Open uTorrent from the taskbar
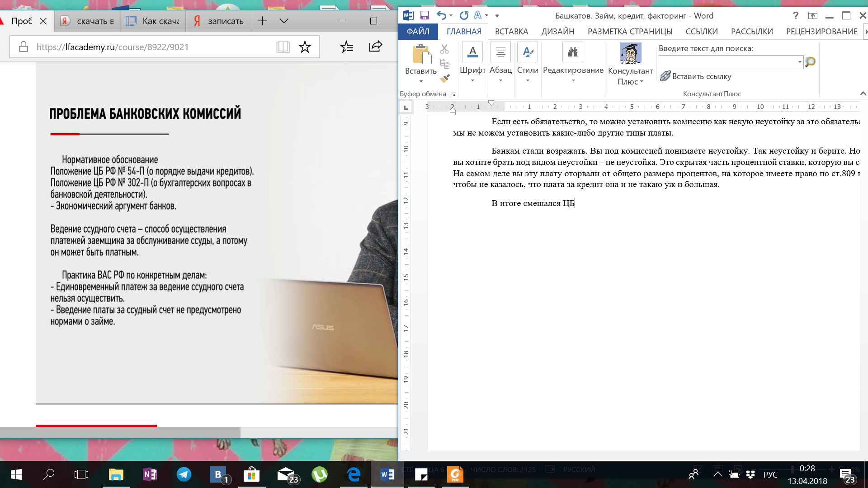868x488 pixels. tap(319, 474)
